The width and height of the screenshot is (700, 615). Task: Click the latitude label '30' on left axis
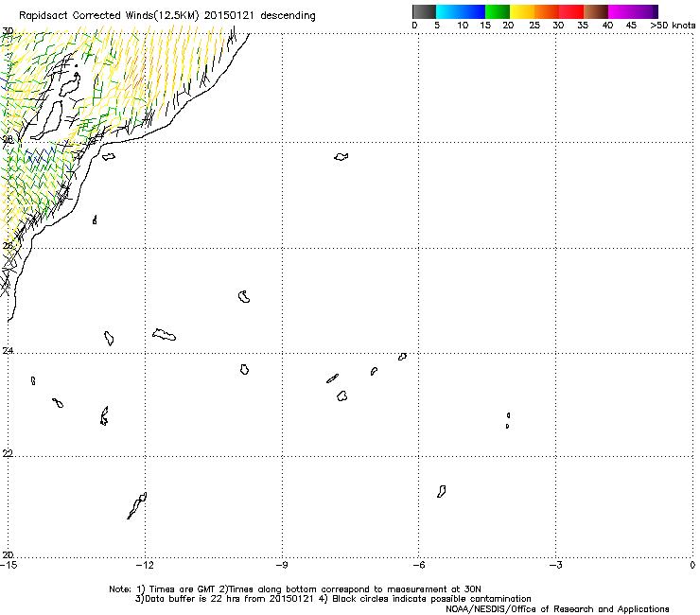click(x=8, y=31)
